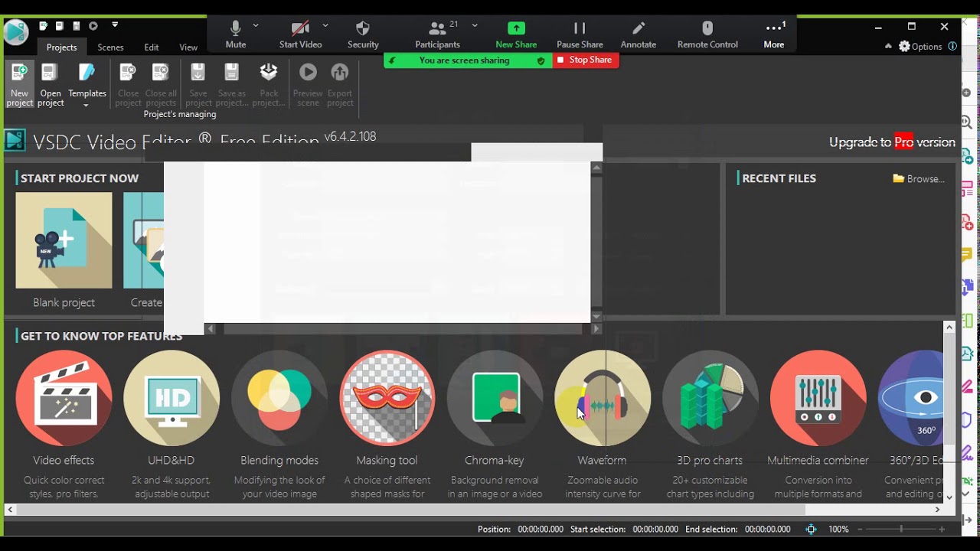
Task: Expand the quick access toolbar customize arrow
Action: tap(115, 25)
